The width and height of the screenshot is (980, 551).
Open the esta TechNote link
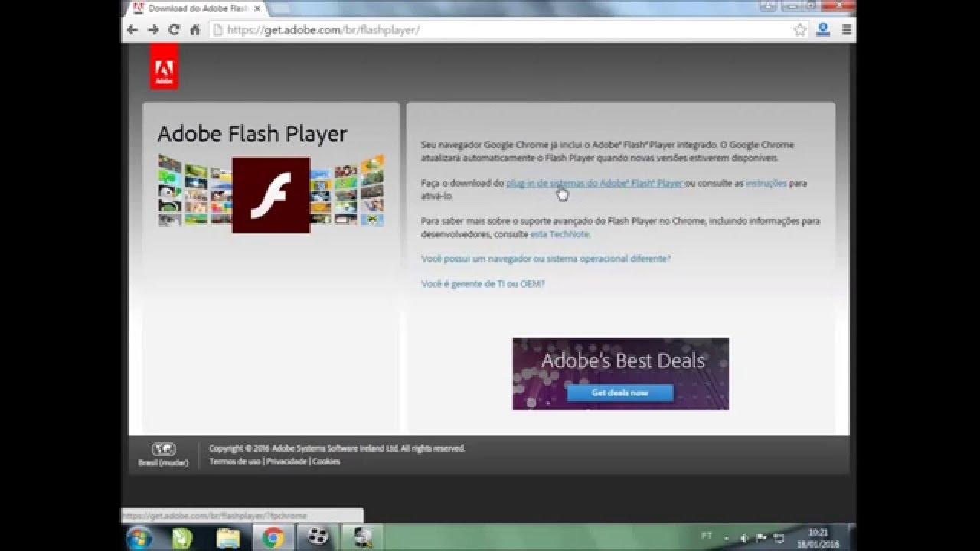pos(560,234)
